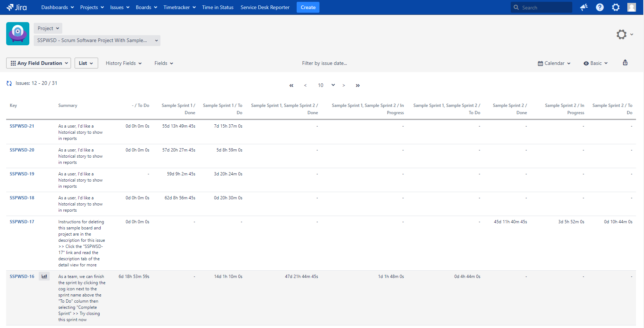Open the Jira help icon
The width and height of the screenshot is (644, 328).
(x=600, y=7)
